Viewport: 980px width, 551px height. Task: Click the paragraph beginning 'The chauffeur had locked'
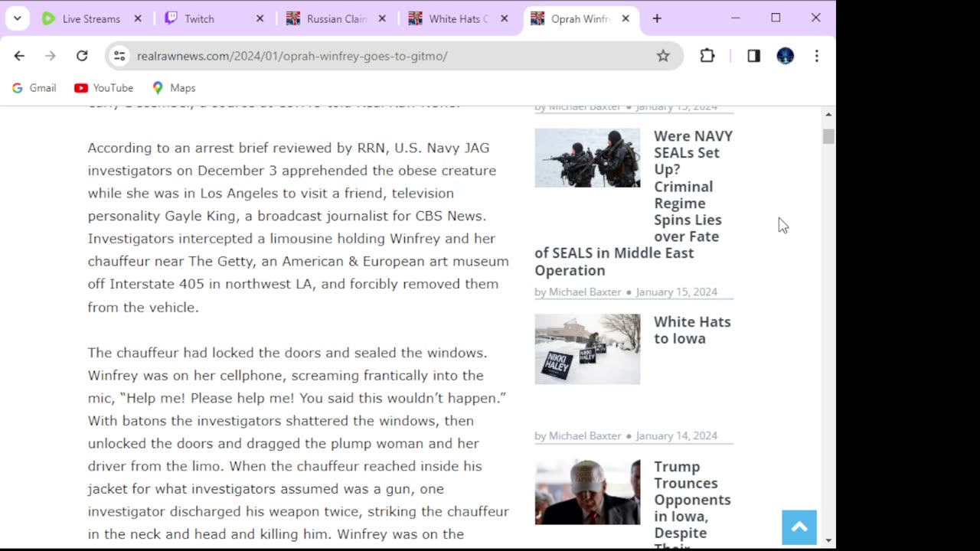click(x=298, y=444)
